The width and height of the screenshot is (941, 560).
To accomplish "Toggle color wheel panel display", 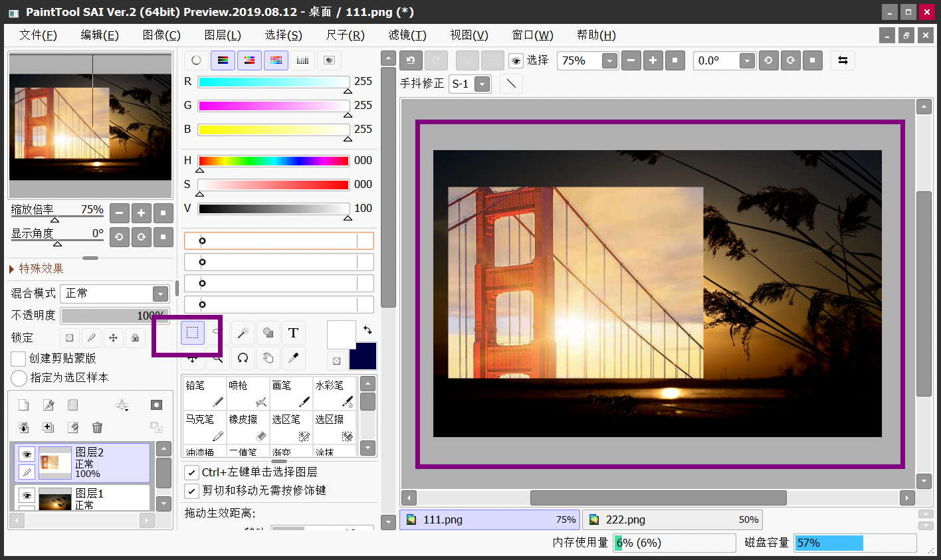I will (196, 60).
